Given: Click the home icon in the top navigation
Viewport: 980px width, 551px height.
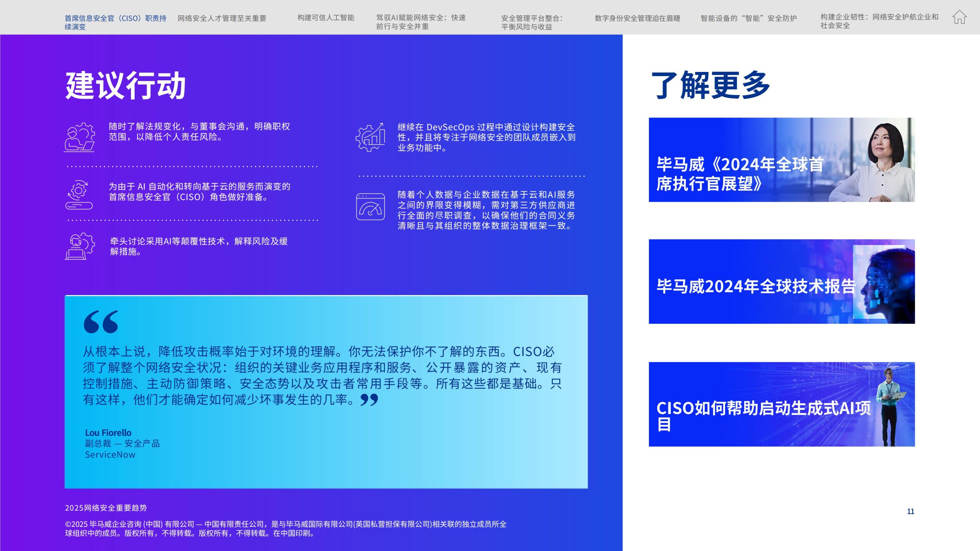Looking at the screenshot, I should (x=959, y=18).
